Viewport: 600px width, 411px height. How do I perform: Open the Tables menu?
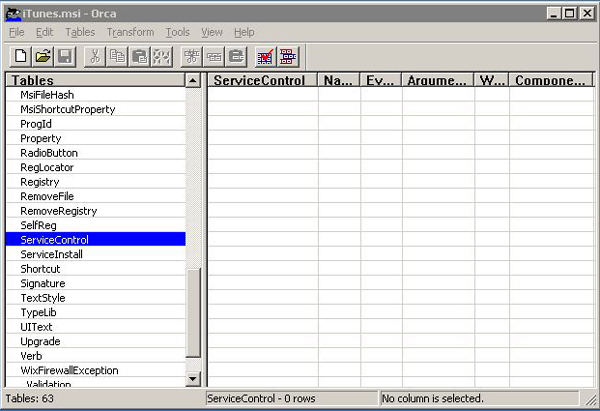click(80, 32)
